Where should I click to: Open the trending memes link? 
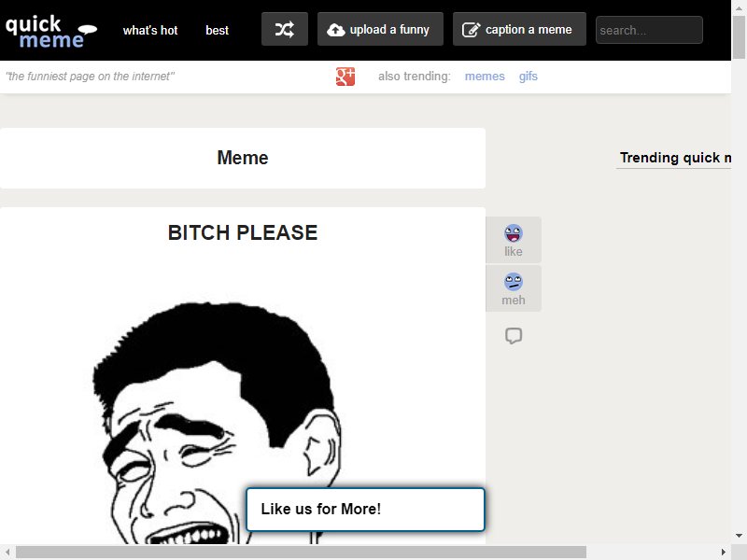(485, 77)
